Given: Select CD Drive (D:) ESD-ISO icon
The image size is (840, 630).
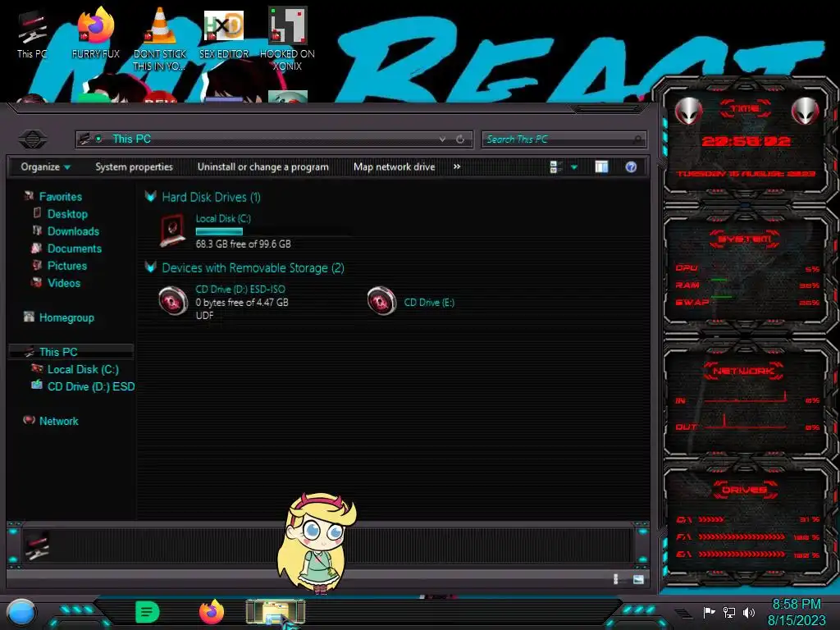Looking at the screenshot, I should (x=173, y=301).
